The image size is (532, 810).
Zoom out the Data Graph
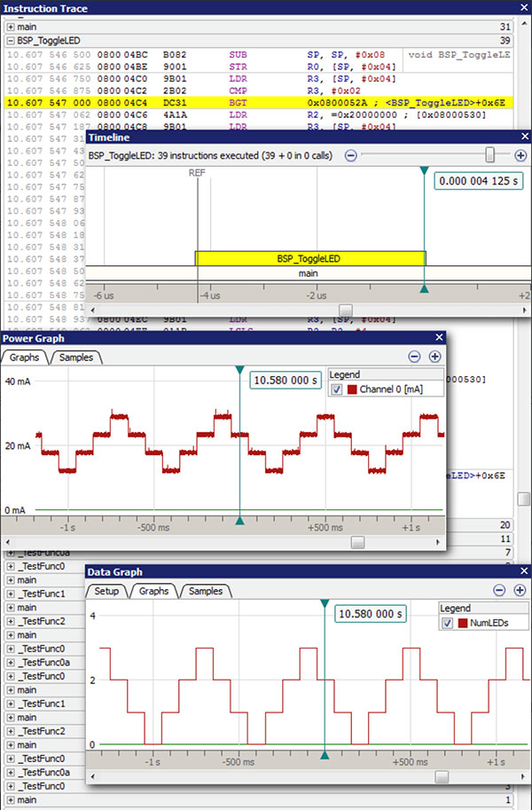point(499,590)
